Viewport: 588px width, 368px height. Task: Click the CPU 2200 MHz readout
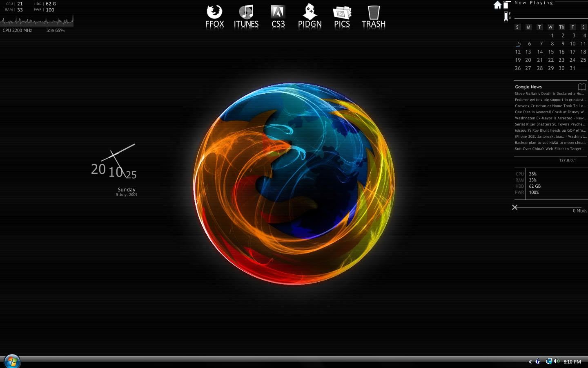(x=17, y=30)
